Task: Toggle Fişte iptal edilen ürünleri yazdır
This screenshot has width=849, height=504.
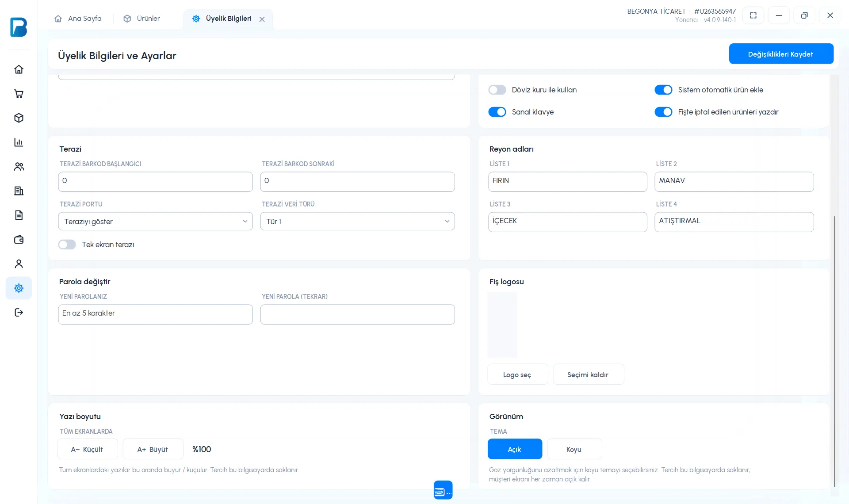Action: [663, 112]
